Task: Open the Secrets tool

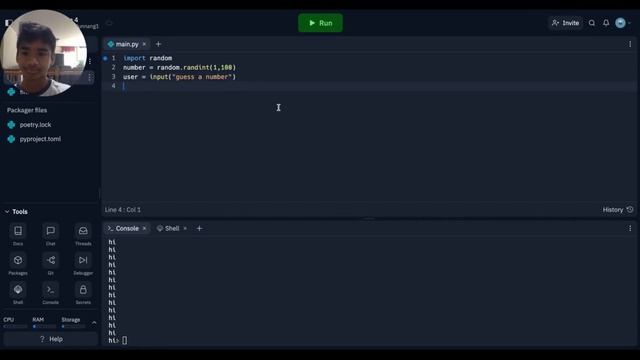Action: click(83, 293)
